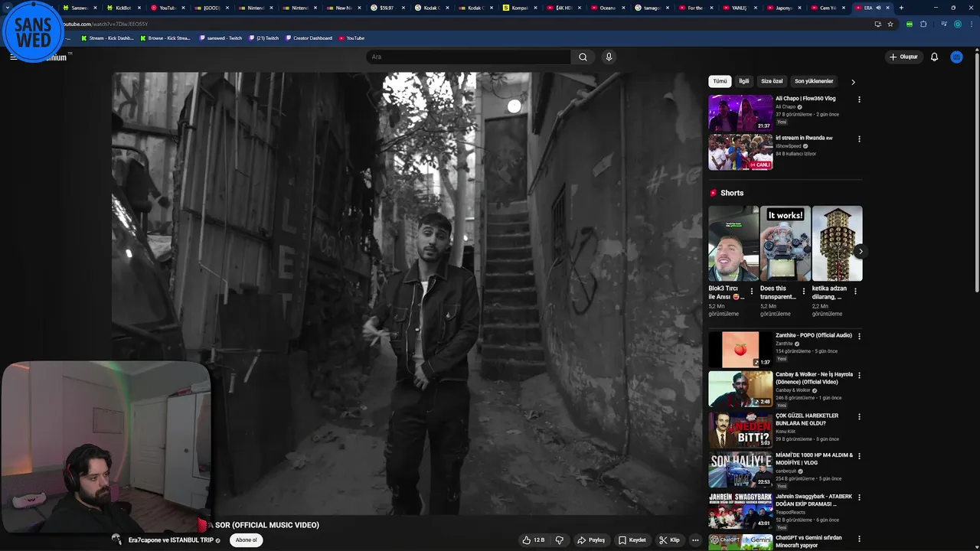Switch to the $59.97 browser tab

click(x=387, y=8)
